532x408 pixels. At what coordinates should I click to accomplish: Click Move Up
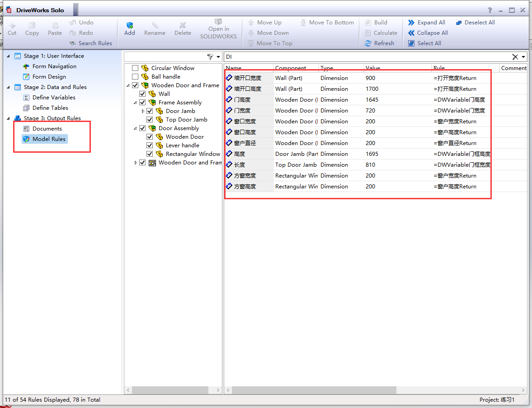pyautogui.click(x=264, y=23)
